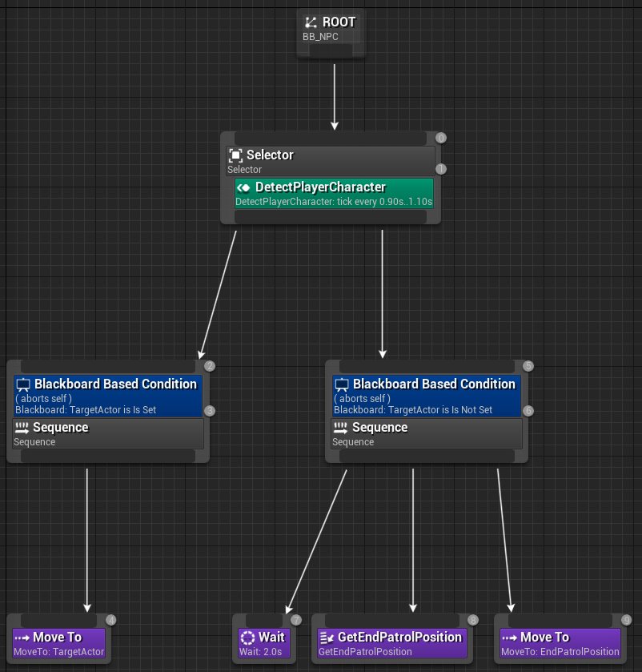Click Move To icon on TargetActor task
The height and width of the screenshot is (672, 642).
tap(22, 638)
